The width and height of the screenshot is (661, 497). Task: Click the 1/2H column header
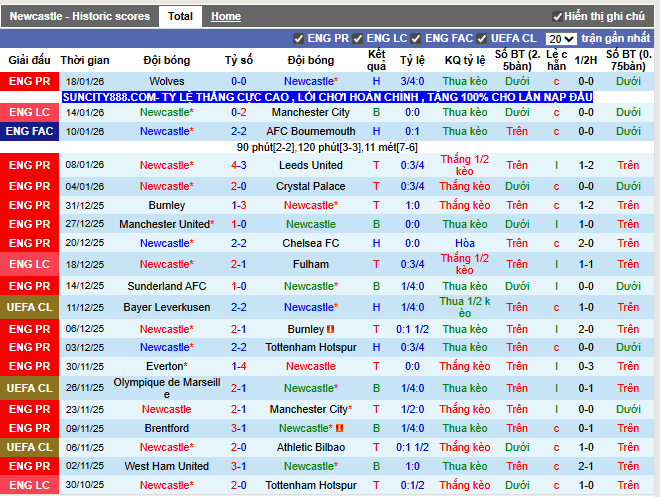click(x=586, y=60)
